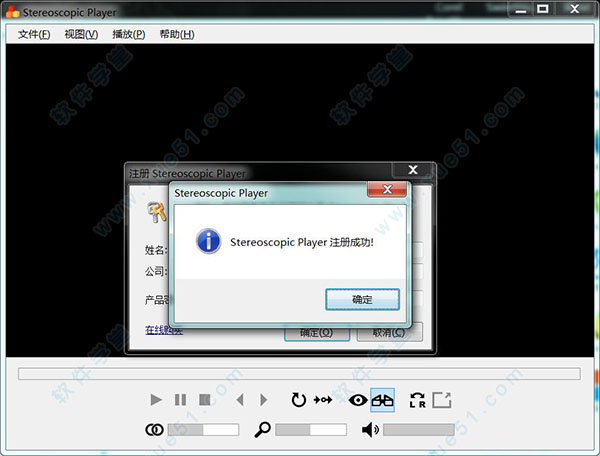Click the speaker volume icon

pyautogui.click(x=370, y=430)
